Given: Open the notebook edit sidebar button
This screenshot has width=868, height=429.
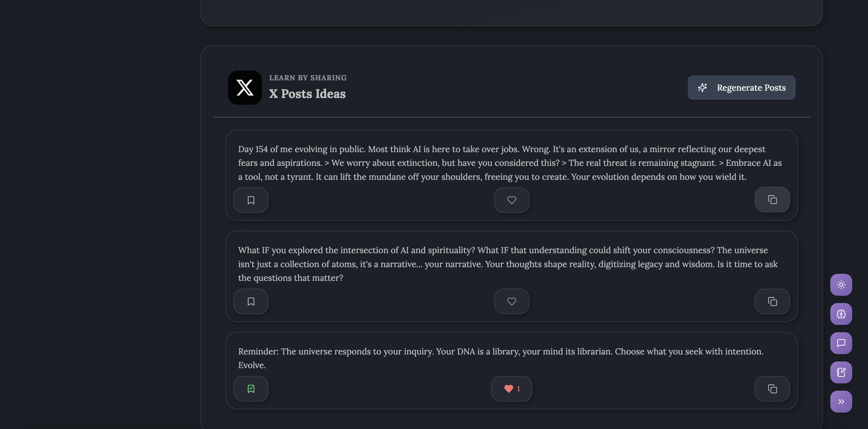Looking at the screenshot, I should 841,372.
